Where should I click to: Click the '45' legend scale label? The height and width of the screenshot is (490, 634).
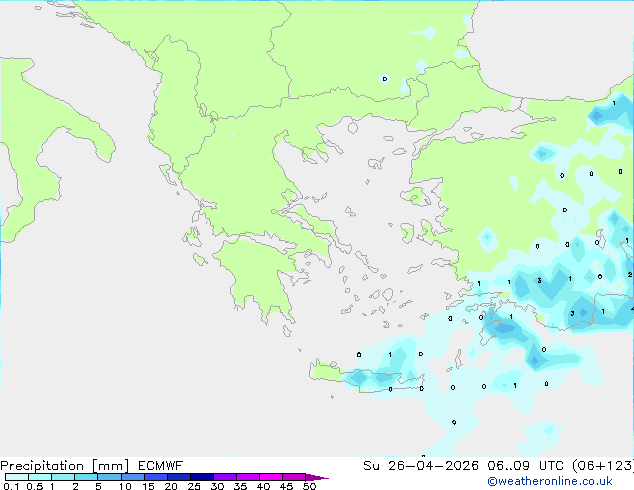click(x=286, y=486)
